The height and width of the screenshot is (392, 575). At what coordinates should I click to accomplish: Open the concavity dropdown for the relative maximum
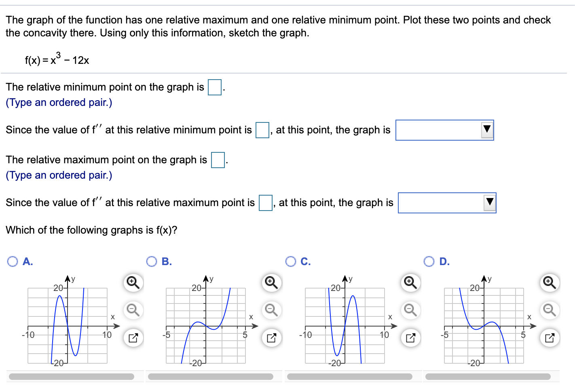coord(489,203)
